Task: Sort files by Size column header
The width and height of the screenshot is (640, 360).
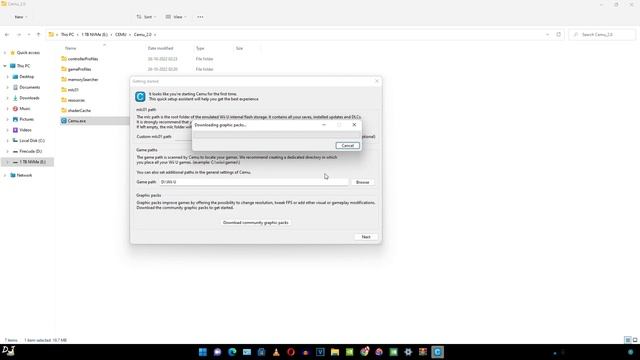Action: coord(239,48)
